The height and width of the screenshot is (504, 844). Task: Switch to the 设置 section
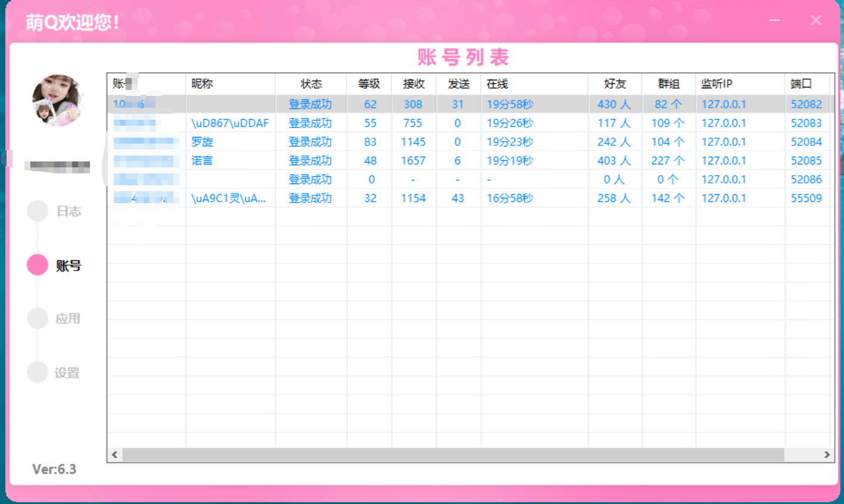pos(67,372)
